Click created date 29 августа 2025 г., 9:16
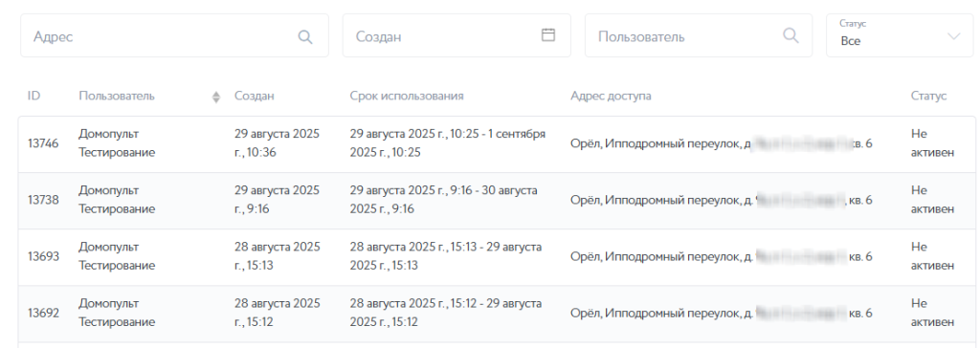The height and width of the screenshot is (348, 980). click(277, 200)
